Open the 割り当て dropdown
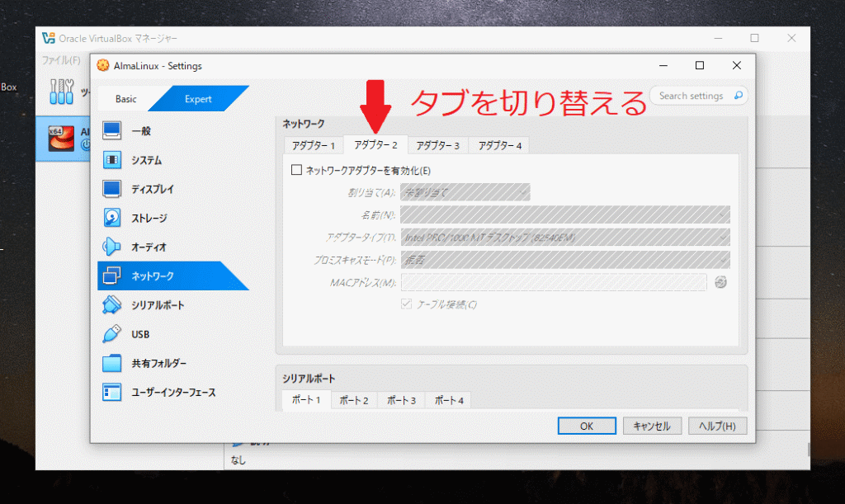The image size is (845, 504). (x=465, y=192)
